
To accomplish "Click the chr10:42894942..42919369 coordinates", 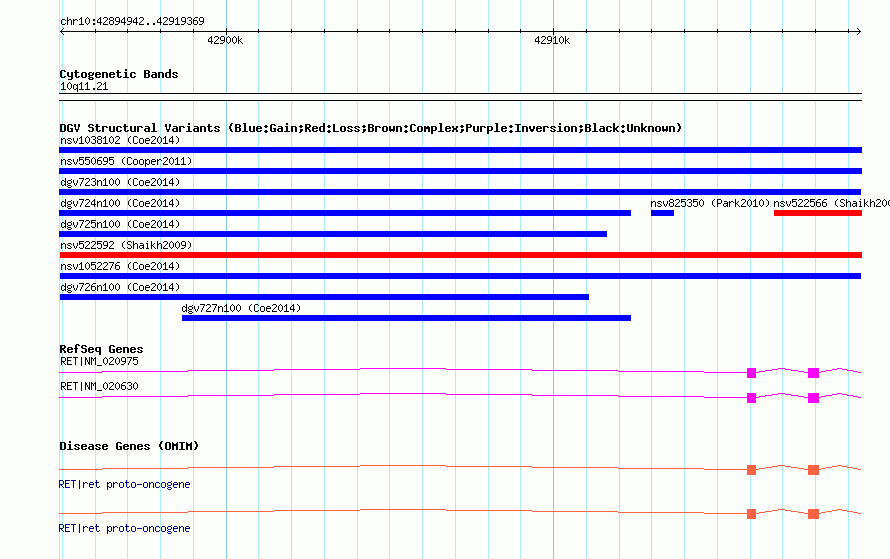I will tap(132, 21).
